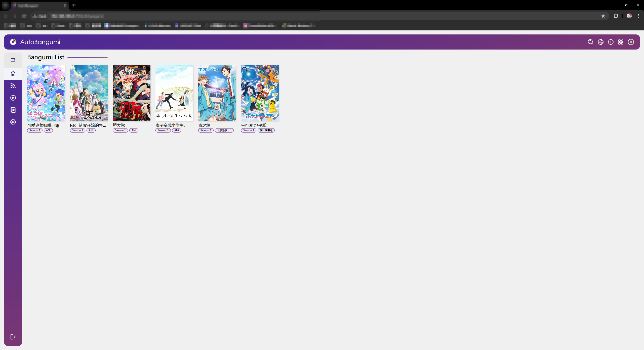This screenshot has width=644, height=350.
Task: Click the Season 3 tag under Re: 从零开始
Action: (x=77, y=130)
